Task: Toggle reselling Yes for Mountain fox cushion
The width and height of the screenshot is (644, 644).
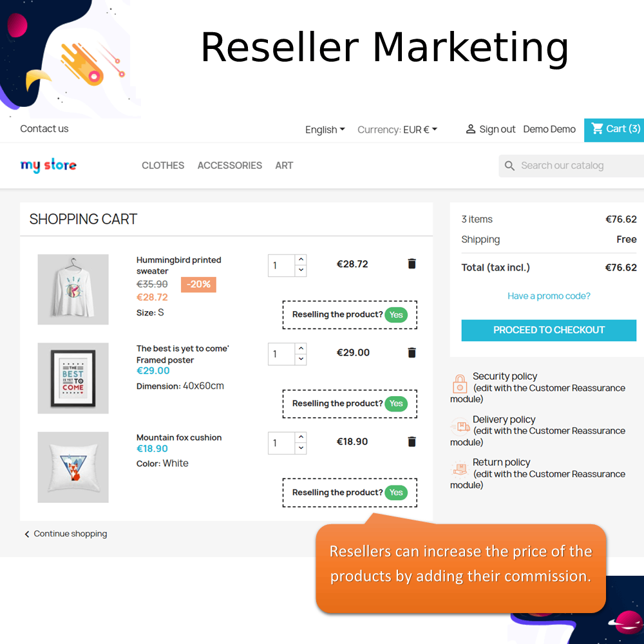Action: pos(396,493)
